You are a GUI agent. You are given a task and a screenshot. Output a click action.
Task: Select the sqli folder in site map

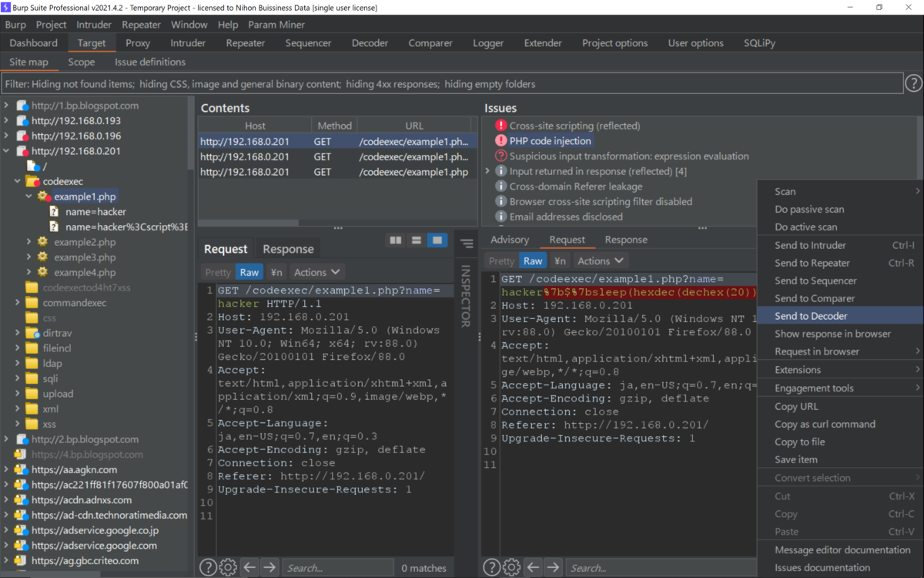[50, 378]
